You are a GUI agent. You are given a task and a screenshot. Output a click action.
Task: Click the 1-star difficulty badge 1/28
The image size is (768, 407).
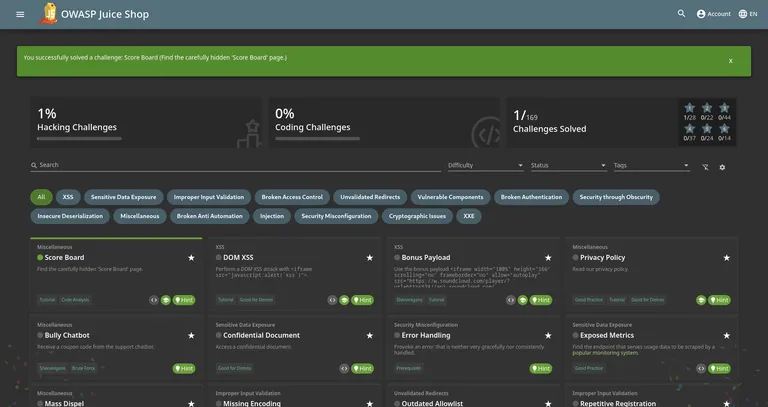[x=690, y=112]
